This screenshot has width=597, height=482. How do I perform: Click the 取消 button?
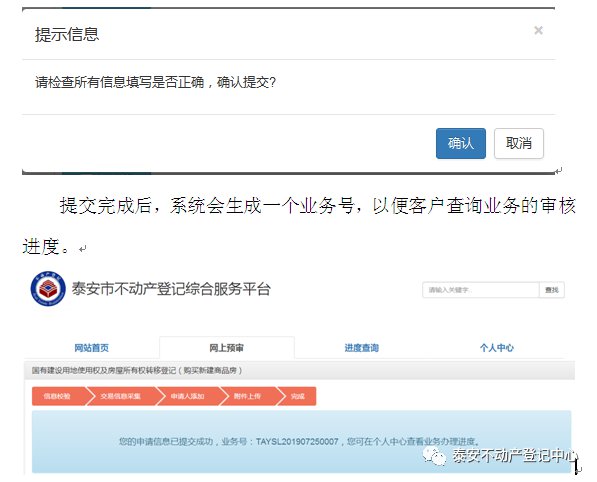tap(519, 144)
